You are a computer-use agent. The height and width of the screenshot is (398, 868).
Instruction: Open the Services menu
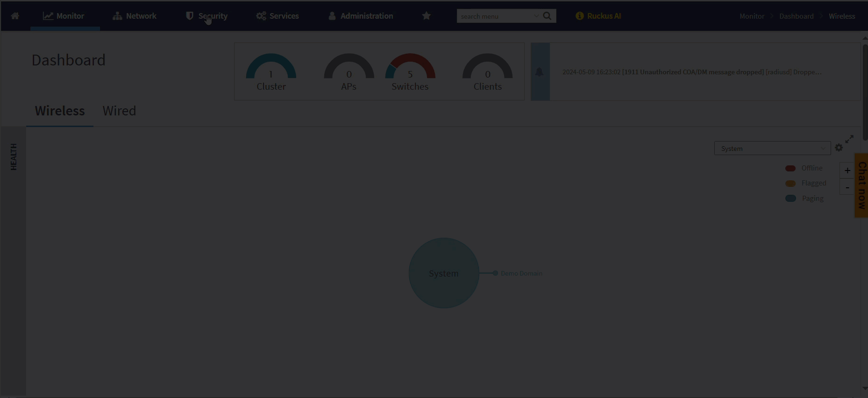pyautogui.click(x=277, y=16)
